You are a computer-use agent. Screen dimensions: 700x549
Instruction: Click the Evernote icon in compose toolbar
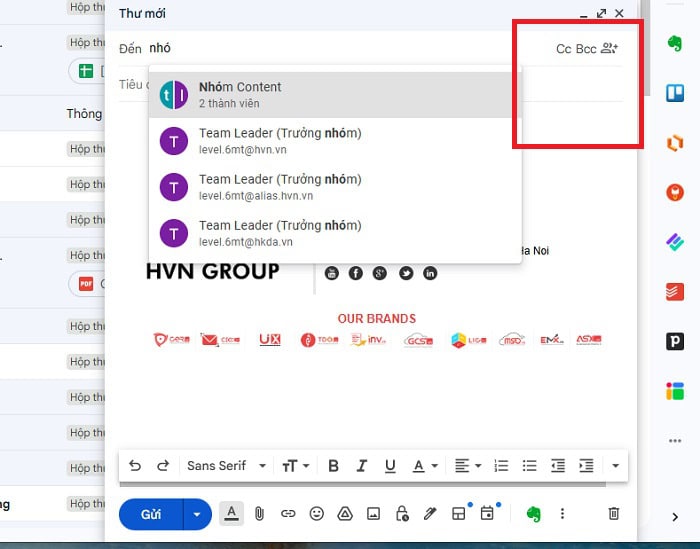[x=533, y=513]
